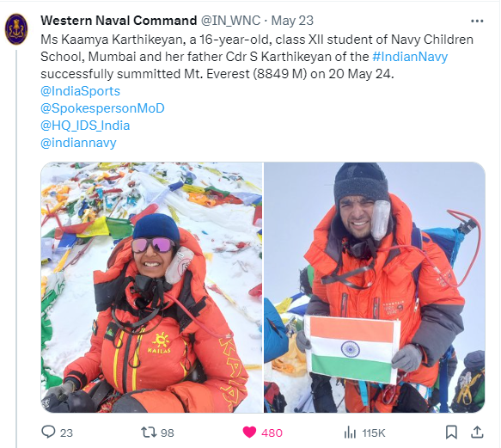Open the @HQ_IDS_India mention
The image size is (501, 448).
coord(85,126)
